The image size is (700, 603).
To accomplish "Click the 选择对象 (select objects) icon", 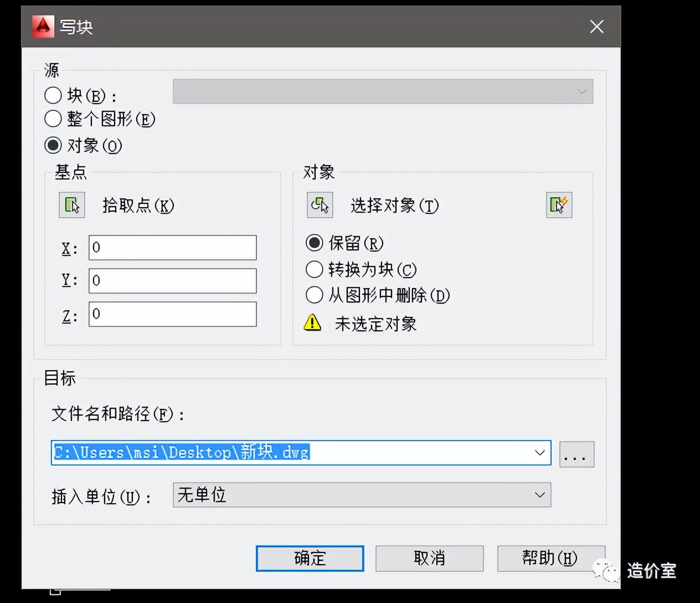I will [x=320, y=205].
